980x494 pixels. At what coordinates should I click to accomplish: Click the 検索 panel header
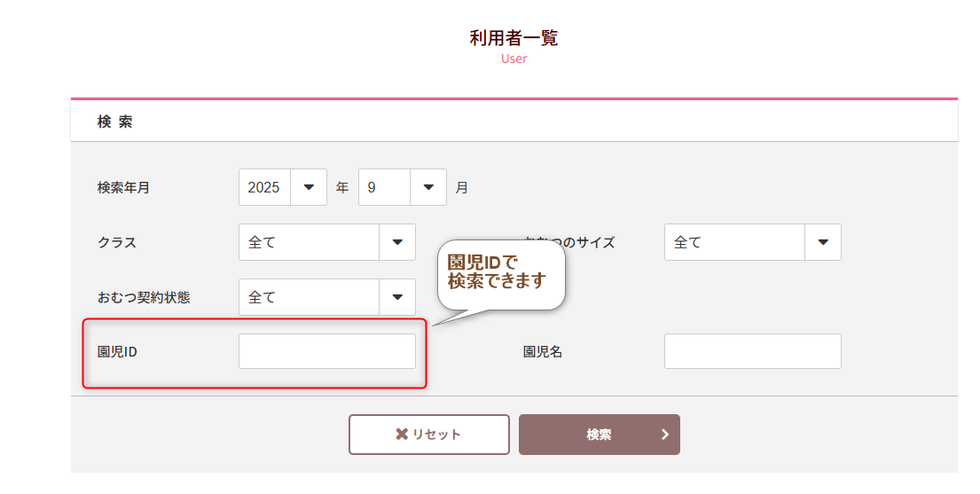(514, 122)
